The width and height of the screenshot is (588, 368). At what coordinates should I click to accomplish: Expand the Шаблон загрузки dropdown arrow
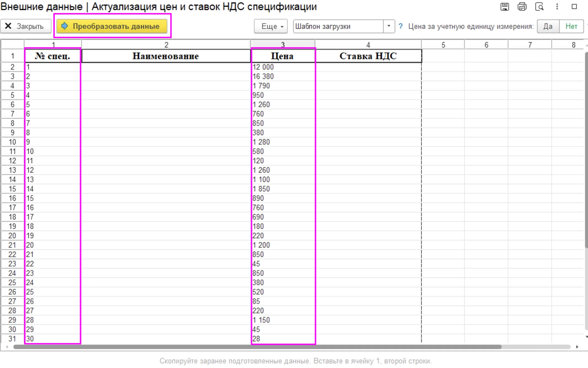389,26
